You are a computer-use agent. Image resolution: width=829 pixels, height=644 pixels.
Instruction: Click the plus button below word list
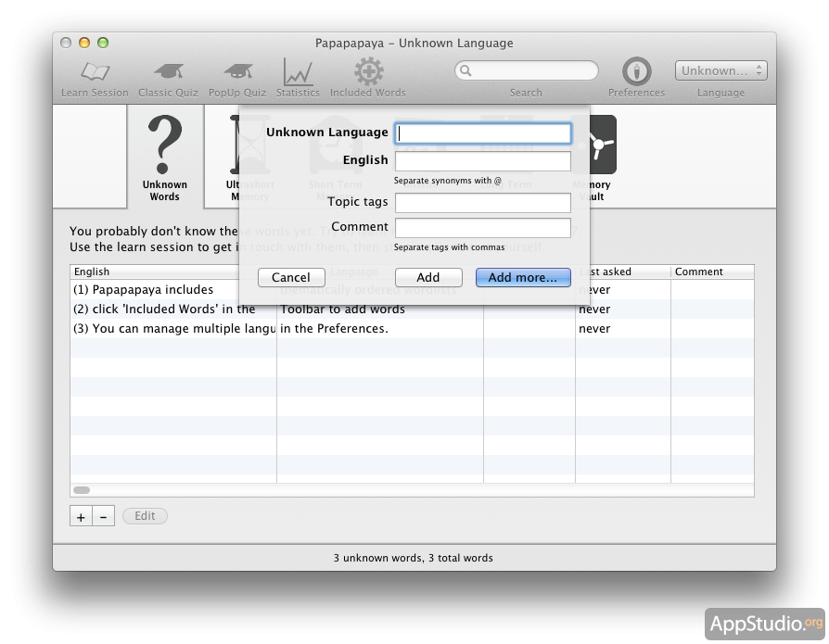pos(81,517)
